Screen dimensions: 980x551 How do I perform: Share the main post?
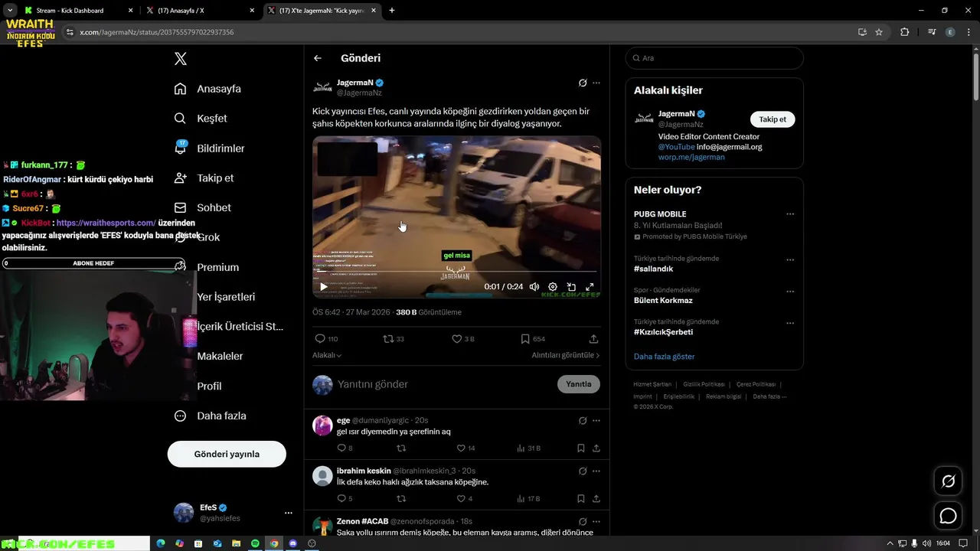593,339
